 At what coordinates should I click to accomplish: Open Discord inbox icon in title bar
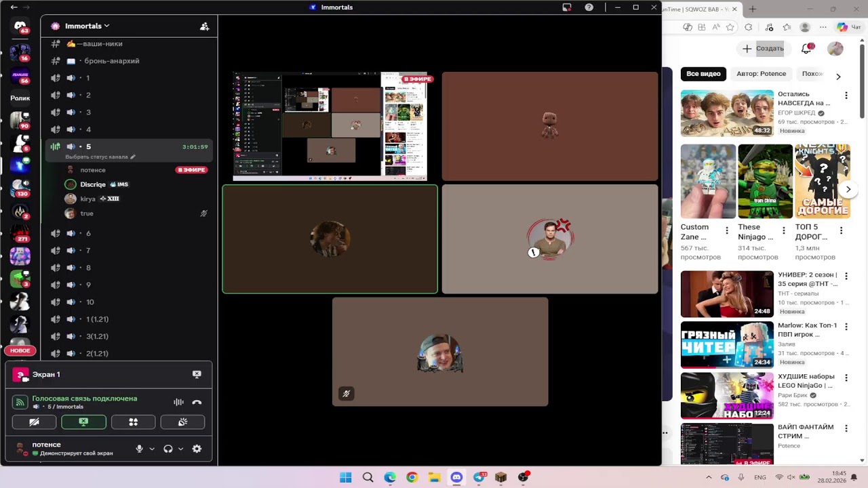[567, 7]
